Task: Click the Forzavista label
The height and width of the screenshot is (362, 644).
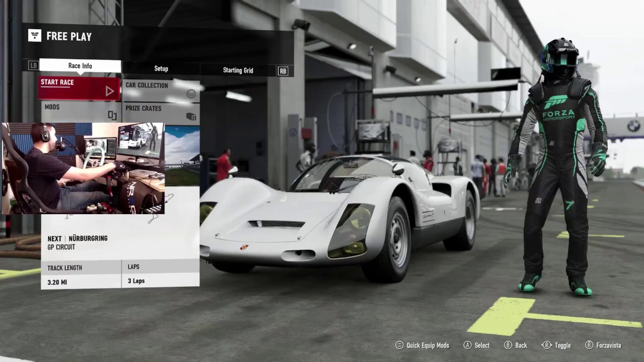Action: 609,345
